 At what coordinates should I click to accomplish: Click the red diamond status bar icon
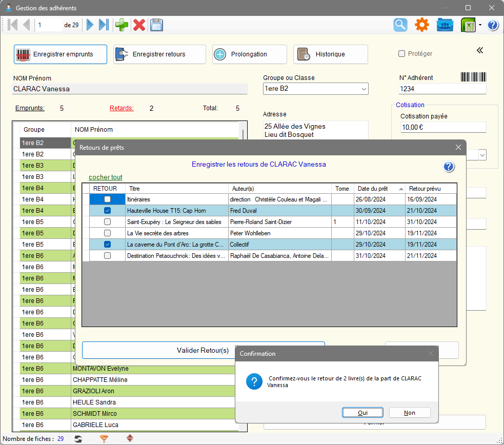tap(130, 438)
